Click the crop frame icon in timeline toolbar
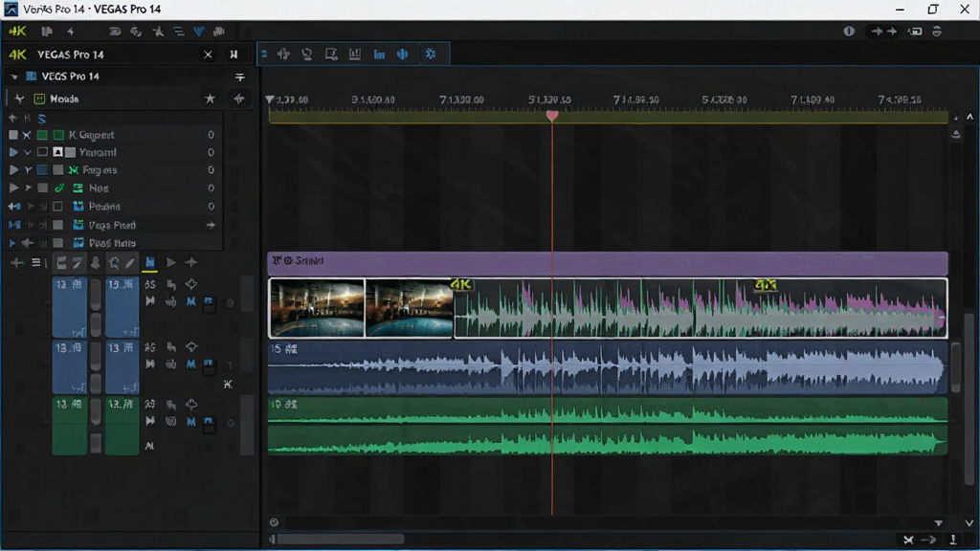Viewport: 980px width, 551px height. (331, 55)
